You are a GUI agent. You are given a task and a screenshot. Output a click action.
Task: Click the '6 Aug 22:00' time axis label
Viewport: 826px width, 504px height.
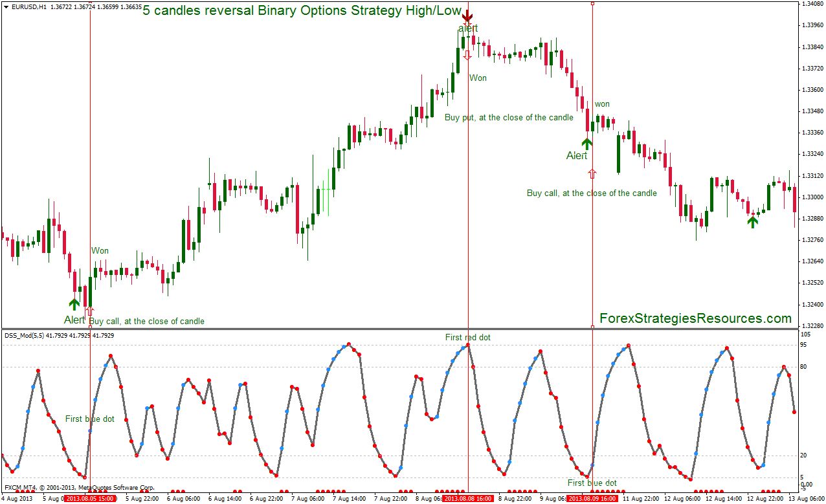pyautogui.click(x=267, y=499)
